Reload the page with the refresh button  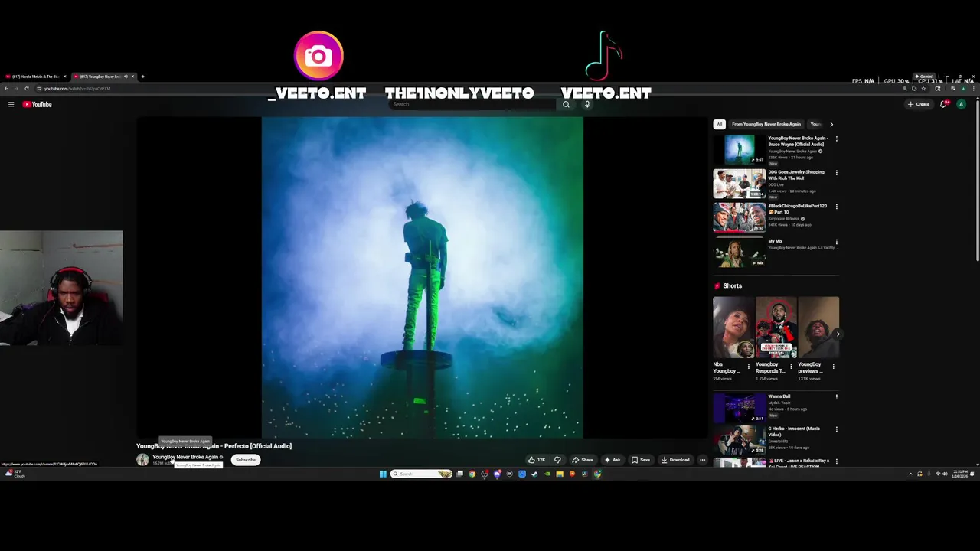tap(26, 88)
